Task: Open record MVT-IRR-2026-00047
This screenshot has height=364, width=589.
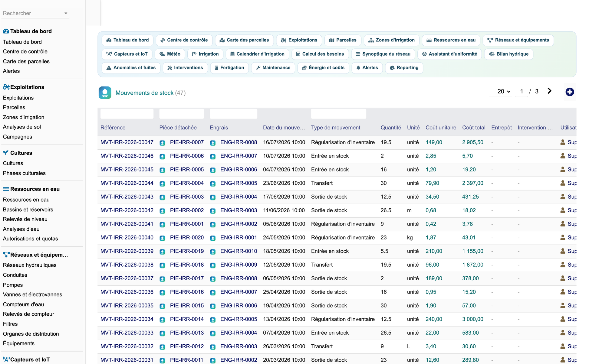Action: (127, 142)
